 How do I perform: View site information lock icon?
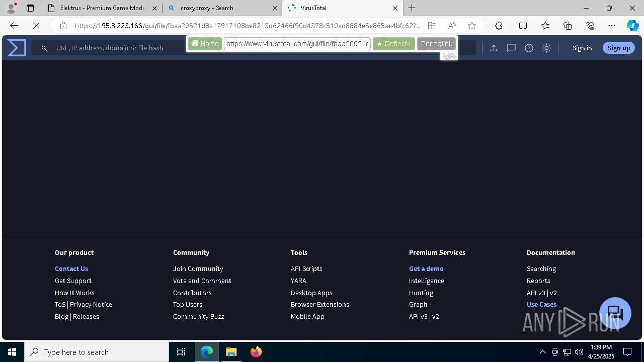point(63,26)
